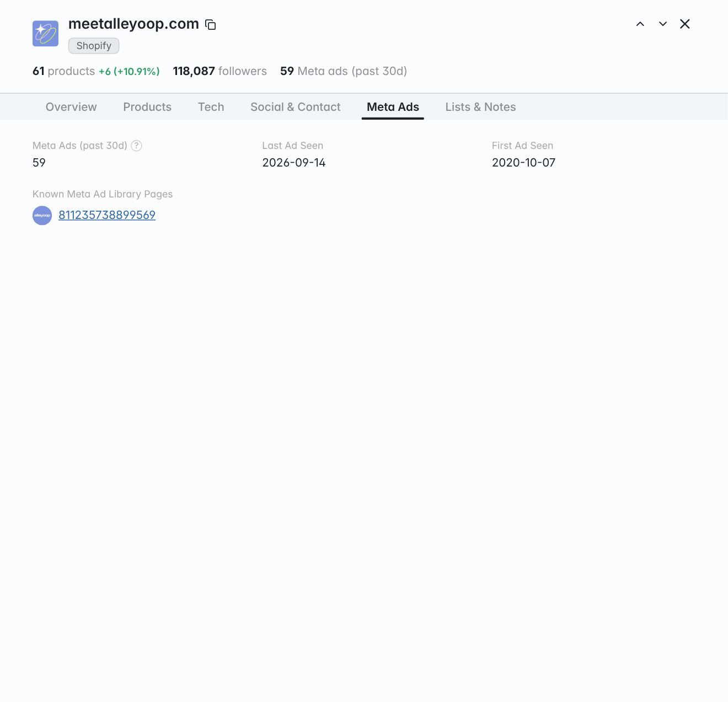
Task: Click the Last Ad Seen date 2026-09-14
Action: click(294, 163)
